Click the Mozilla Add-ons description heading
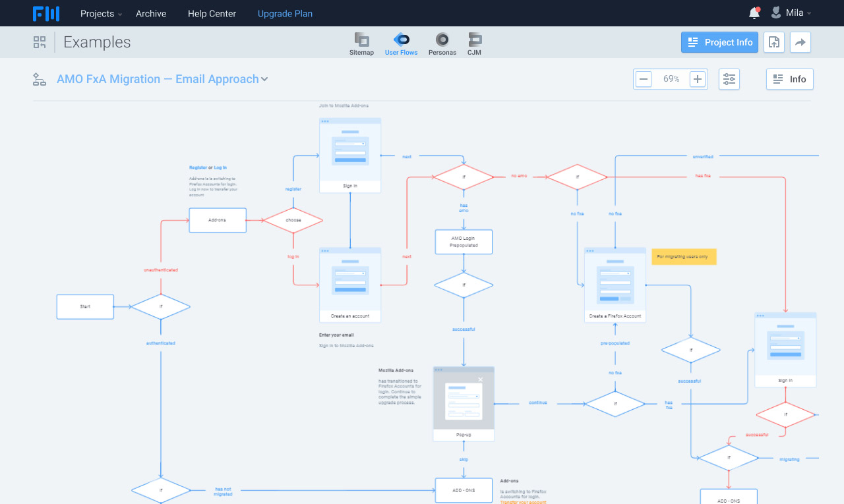 (x=396, y=370)
